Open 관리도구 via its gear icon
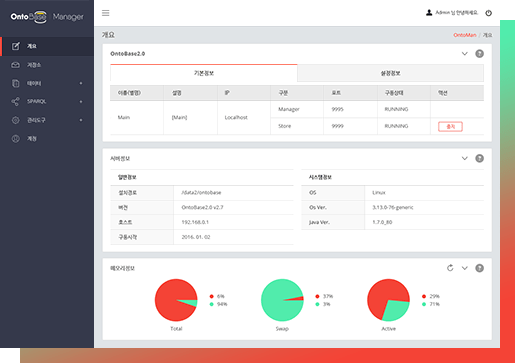Viewport: 515px width, 363px height. click(x=16, y=120)
